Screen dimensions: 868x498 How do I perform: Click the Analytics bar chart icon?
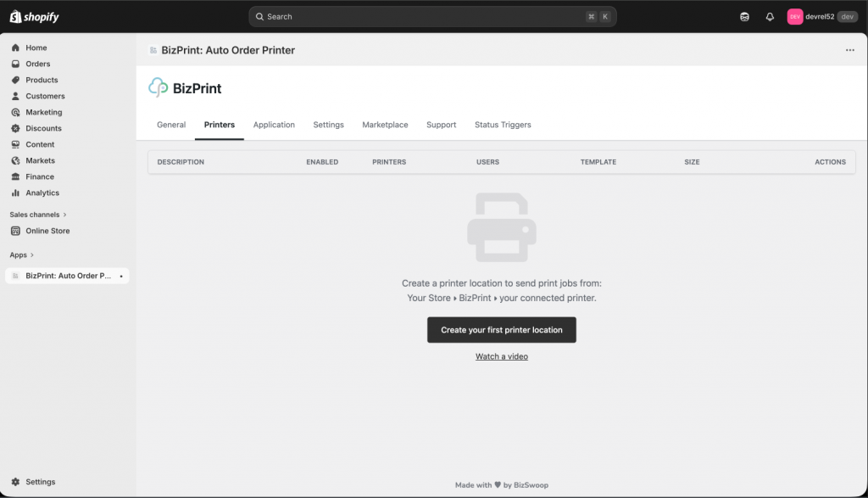pyautogui.click(x=15, y=193)
